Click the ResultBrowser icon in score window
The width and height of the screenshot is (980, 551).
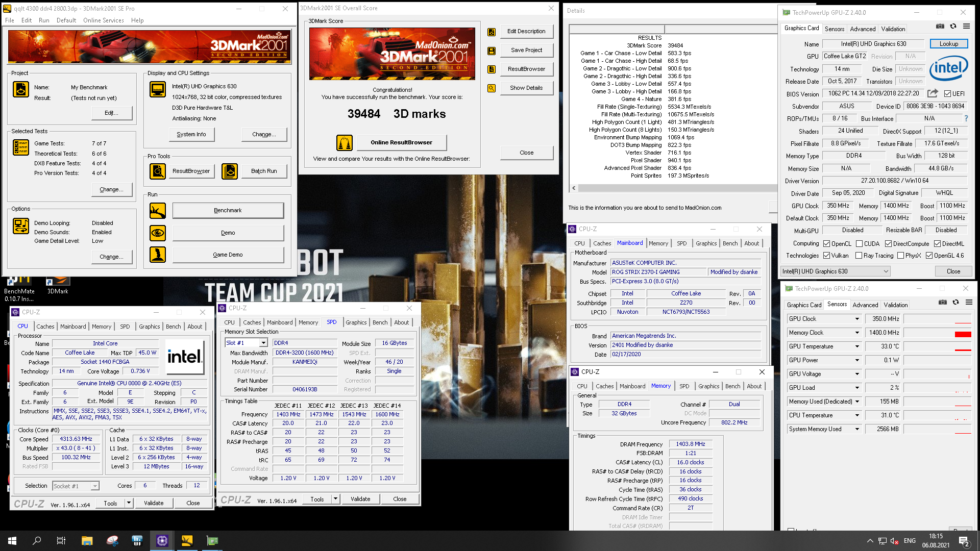(492, 69)
